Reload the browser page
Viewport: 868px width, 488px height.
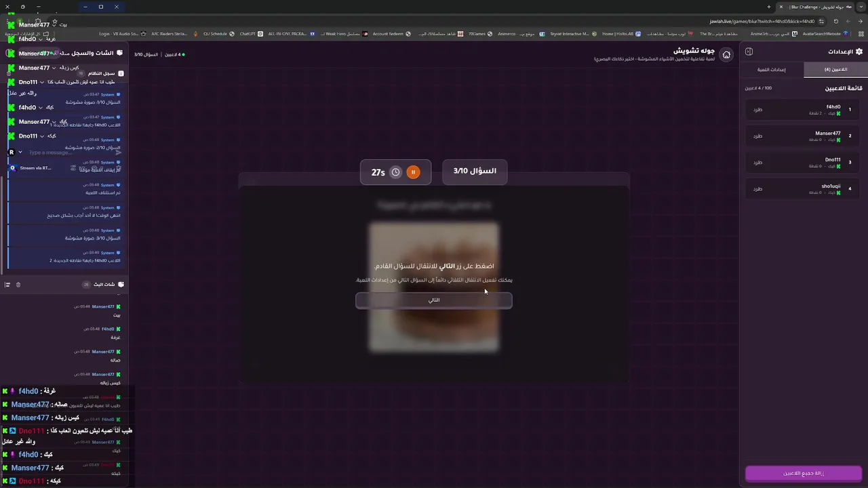coord(835,21)
